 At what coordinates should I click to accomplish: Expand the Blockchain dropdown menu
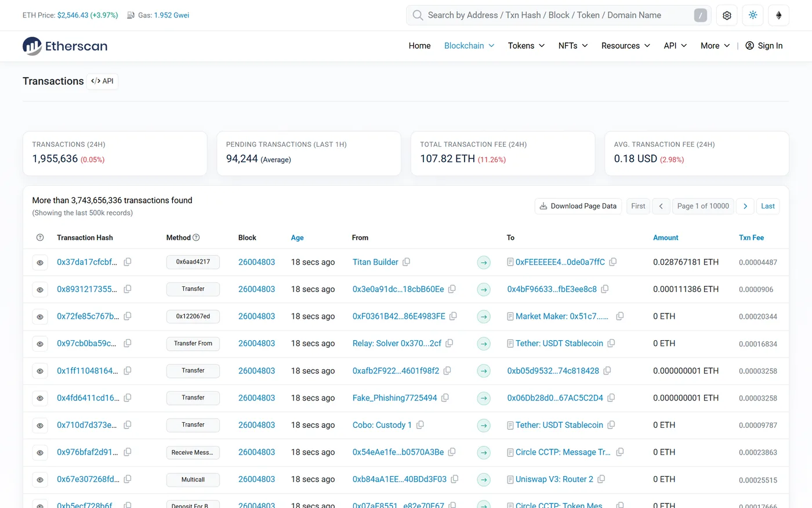click(x=469, y=46)
